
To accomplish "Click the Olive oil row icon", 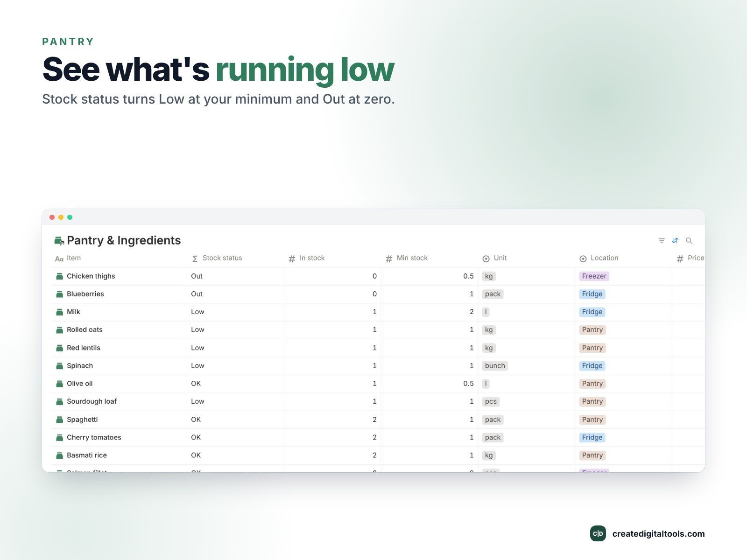I will [60, 384].
